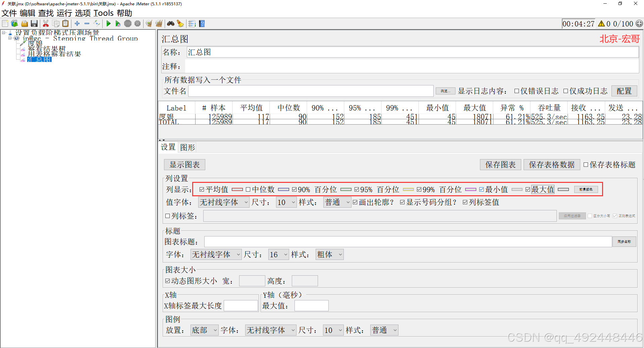Collapse the test plan root tree node
Viewport: 644px width, 348px height.
click(x=4, y=32)
